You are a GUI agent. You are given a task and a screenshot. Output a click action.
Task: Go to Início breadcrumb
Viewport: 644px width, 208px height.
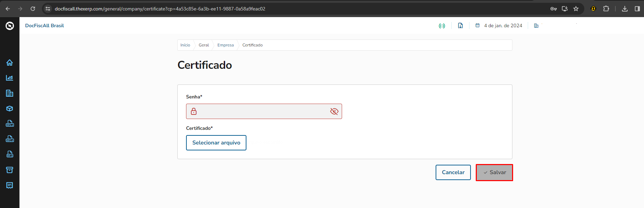point(185,45)
